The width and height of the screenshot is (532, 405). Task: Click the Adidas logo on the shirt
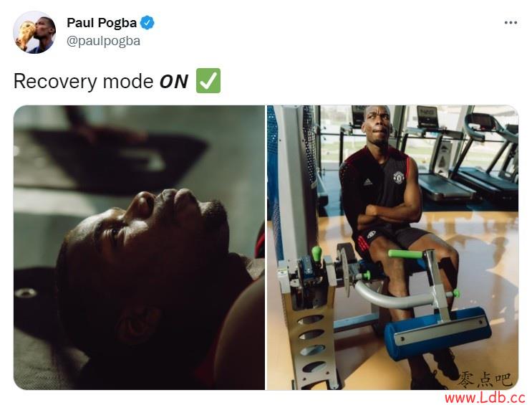[368, 182]
